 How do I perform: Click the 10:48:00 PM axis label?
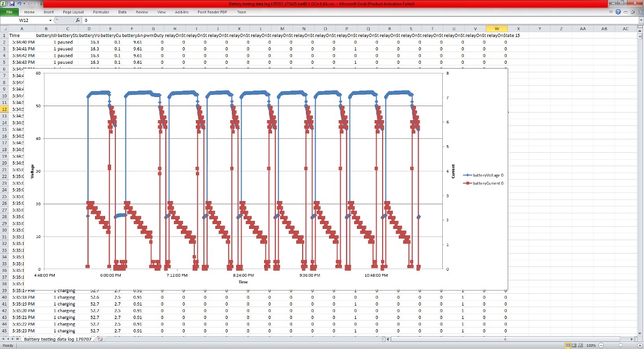pyautogui.click(x=376, y=275)
